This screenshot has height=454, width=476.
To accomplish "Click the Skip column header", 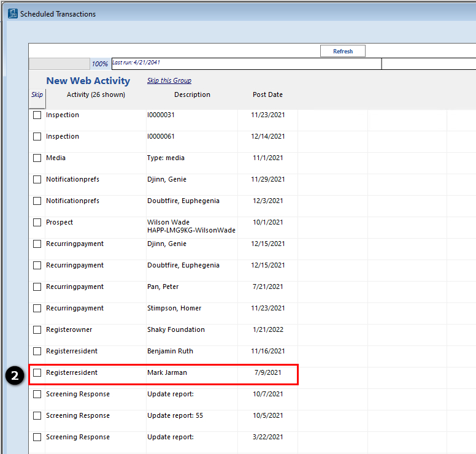I will pyautogui.click(x=37, y=94).
